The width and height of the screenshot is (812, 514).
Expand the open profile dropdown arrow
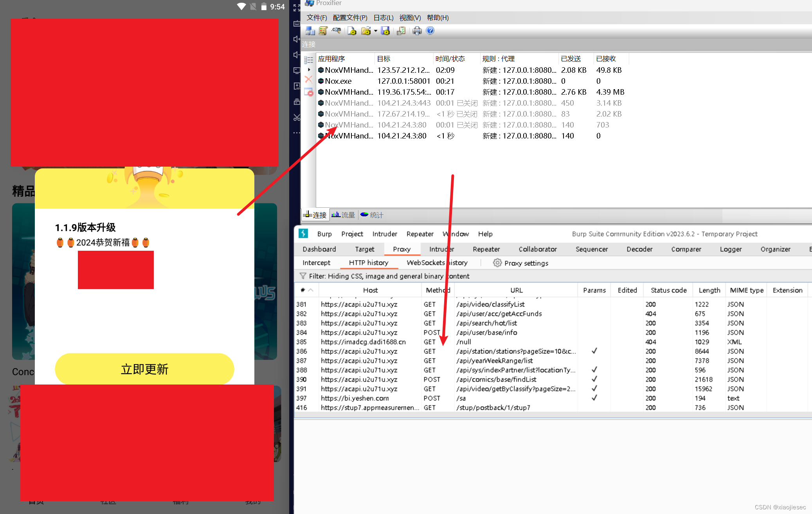376,31
